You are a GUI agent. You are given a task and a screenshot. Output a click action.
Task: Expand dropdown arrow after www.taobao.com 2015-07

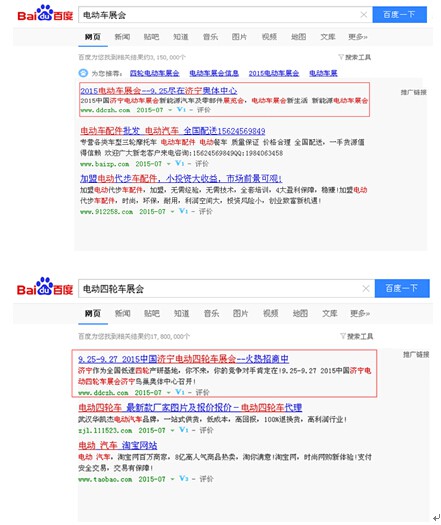coord(172,479)
